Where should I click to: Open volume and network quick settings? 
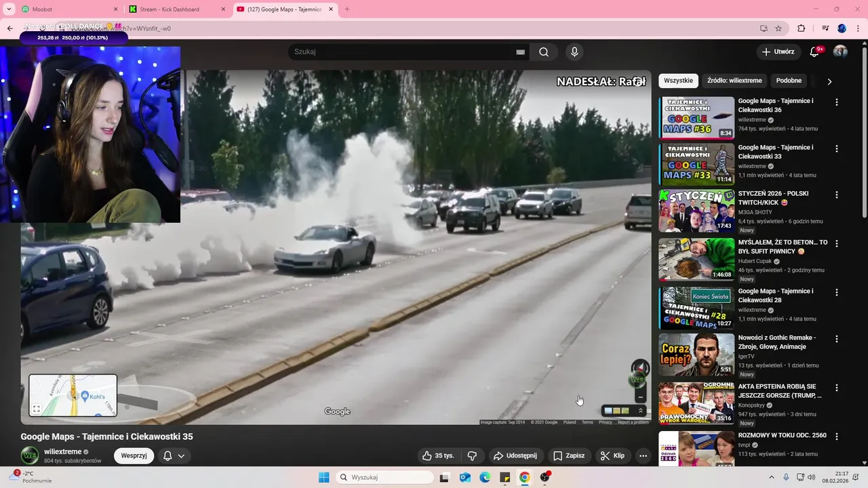coord(807,477)
